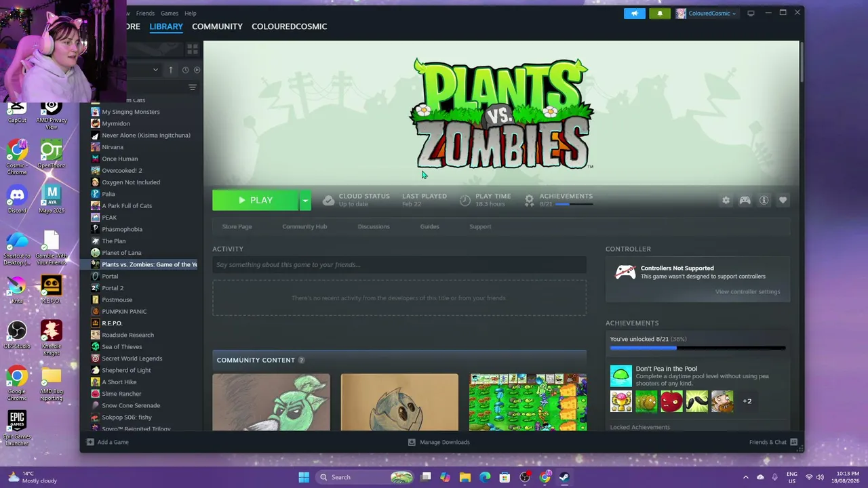Open OpenToonz desktop shortcut

(52, 154)
